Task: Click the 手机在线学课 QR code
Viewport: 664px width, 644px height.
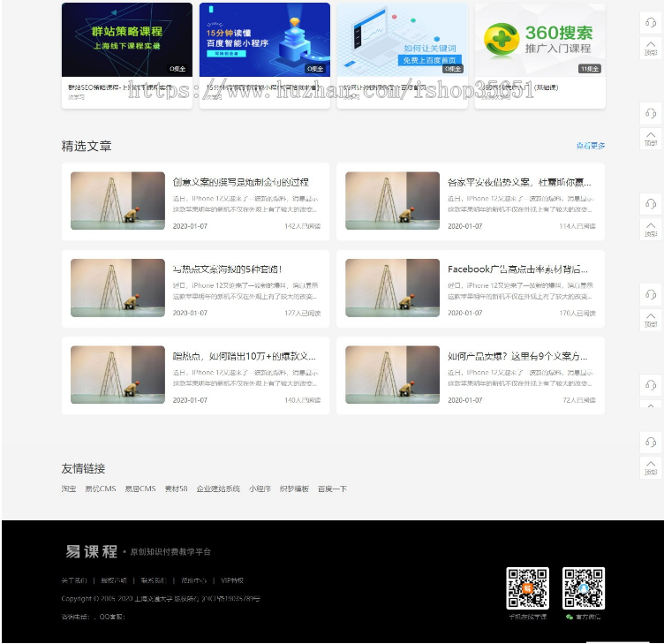Action: click(528, 588)
